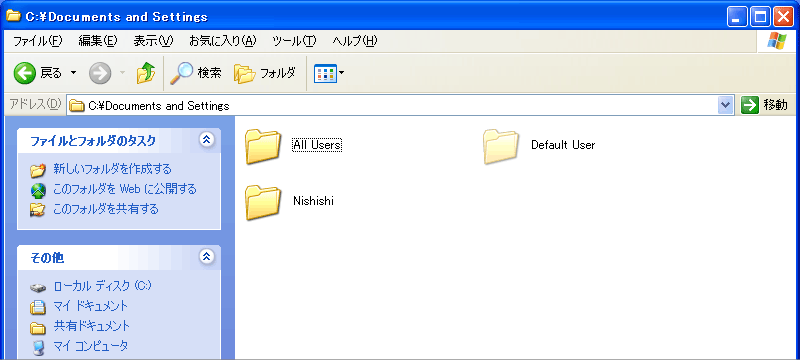Viewport: 800px width, 360px height.
Task: Click このフォルダを共有する link
Action: point(106,209)
